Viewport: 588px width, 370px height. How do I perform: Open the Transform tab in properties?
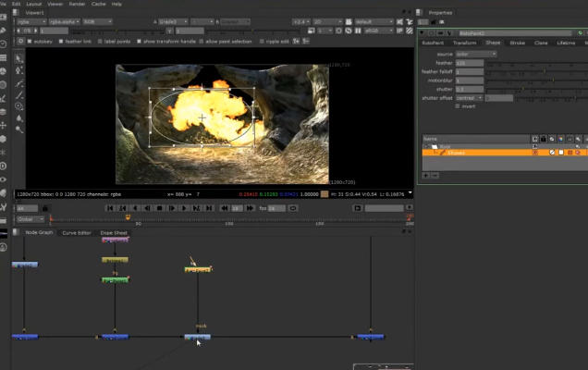464,43
